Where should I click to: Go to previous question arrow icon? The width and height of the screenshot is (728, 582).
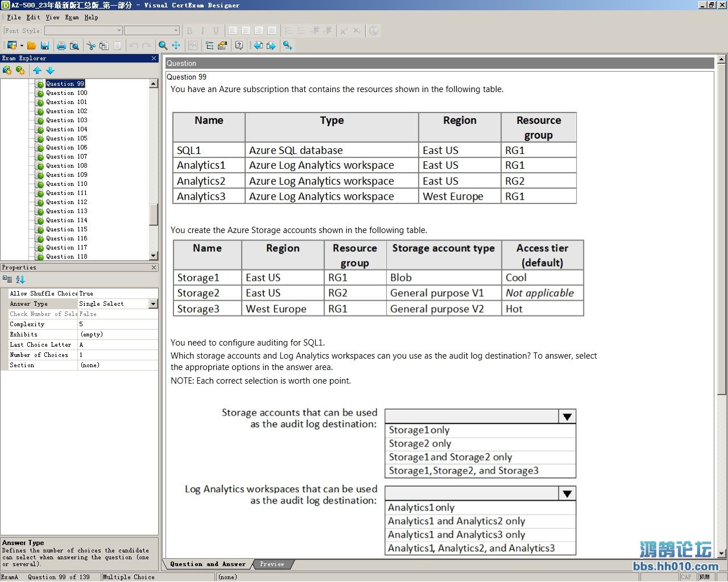pyautogui.click(x=258, y=45)
